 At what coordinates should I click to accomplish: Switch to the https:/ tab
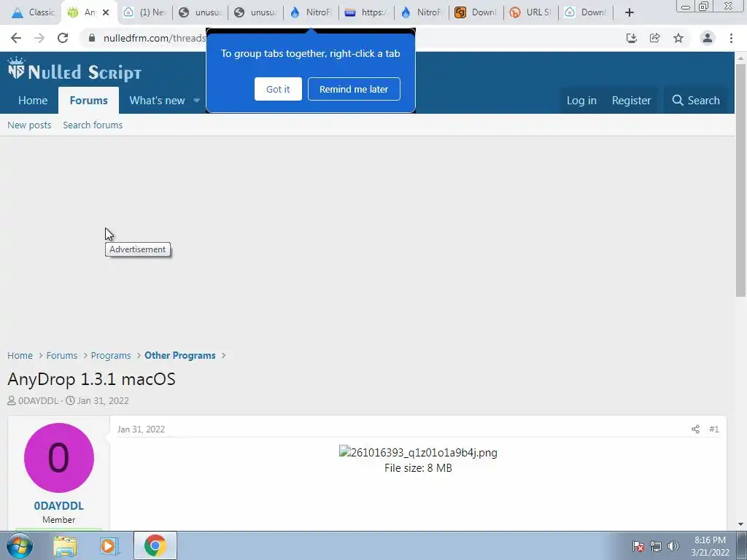(366, 12)
